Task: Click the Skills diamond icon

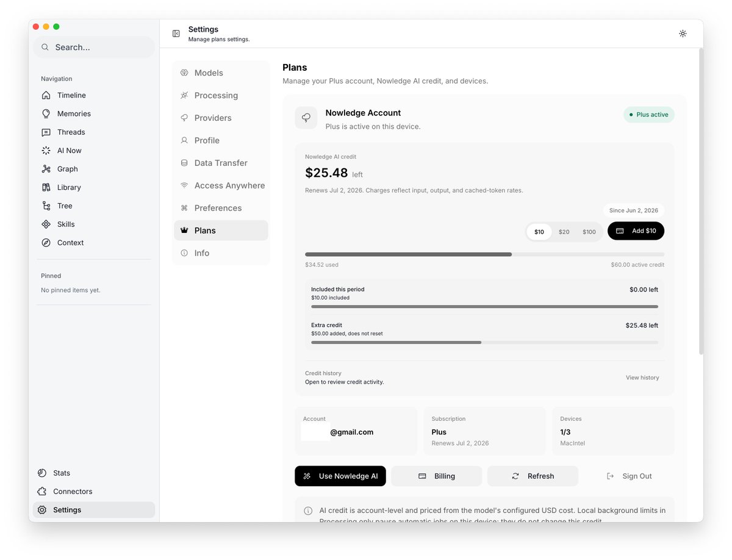Action: [x=46, y=224]
